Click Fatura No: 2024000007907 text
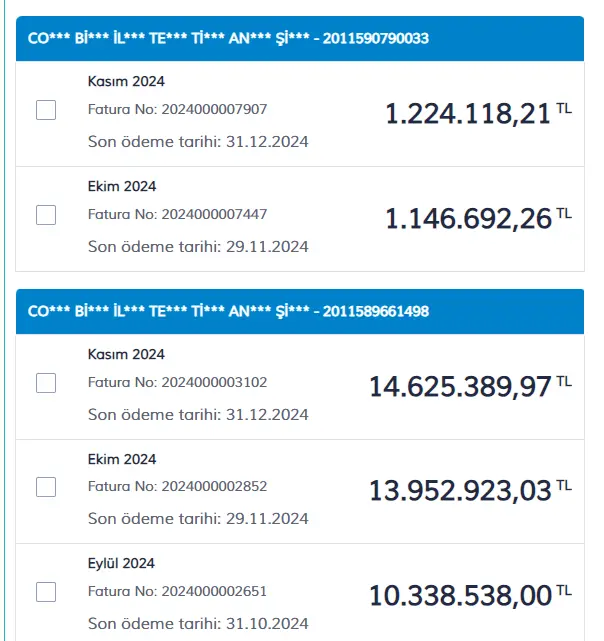This screenshot has height=641, width=604. pyautogui.click(x=177, y=109)
